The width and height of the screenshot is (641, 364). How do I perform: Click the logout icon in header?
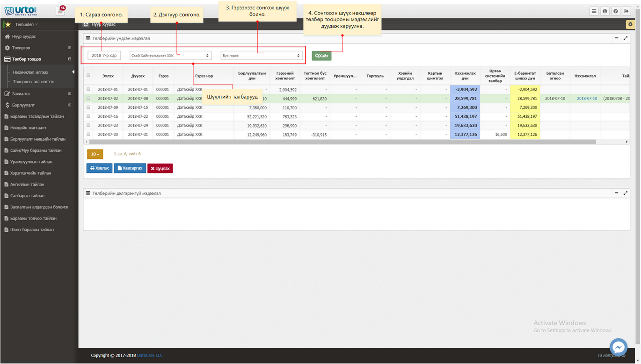[x=626, y=11]
